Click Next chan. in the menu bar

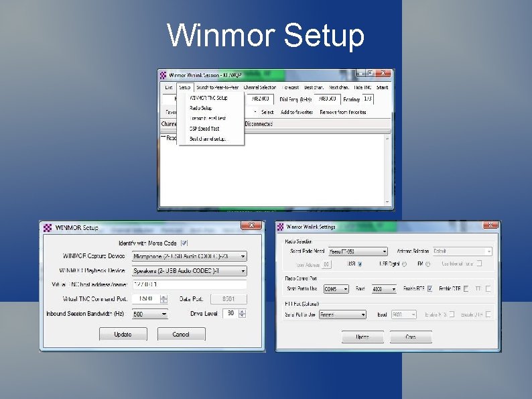[338, 87]
